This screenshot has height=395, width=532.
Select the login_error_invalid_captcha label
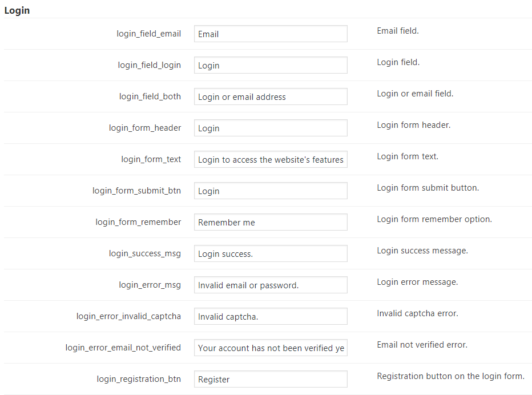(x=128, y=316)
